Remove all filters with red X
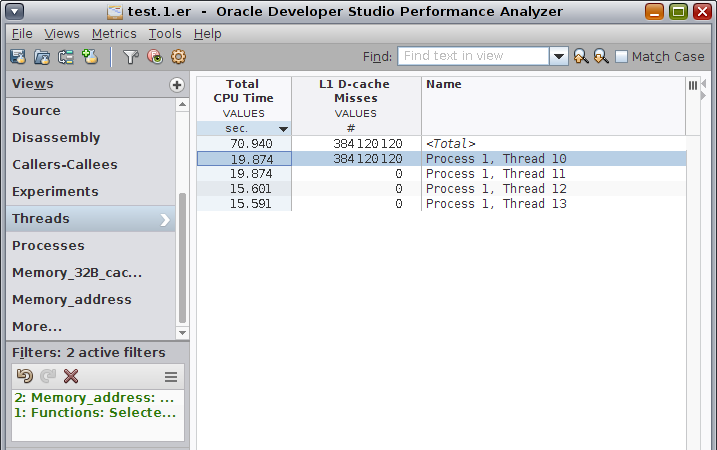The width and height of the screenshot is (717, 450). 71,376
